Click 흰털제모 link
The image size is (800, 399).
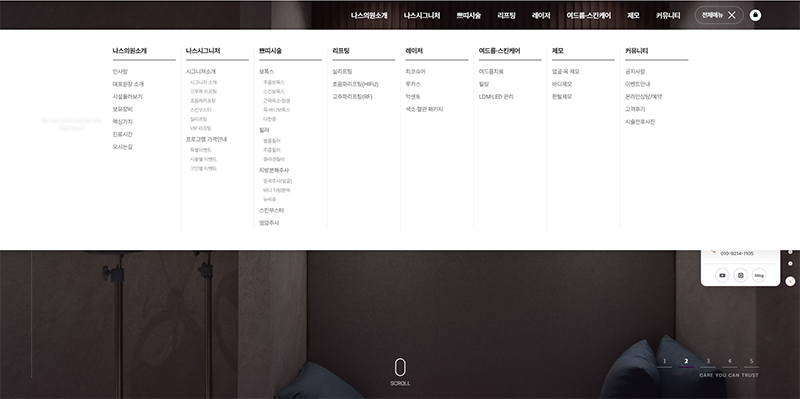point(562,96)
